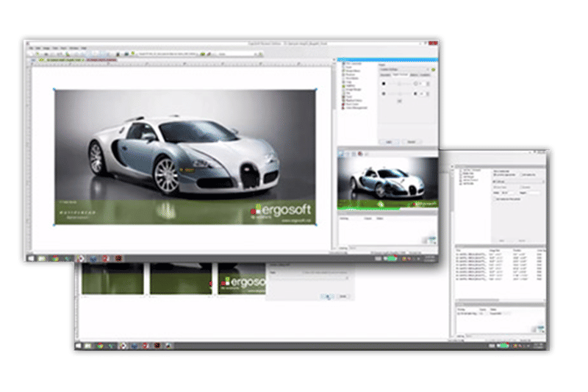Click the car preview thumbnail in preview panel
This screenshot has height=392, width=588.
tap(388, 182)
